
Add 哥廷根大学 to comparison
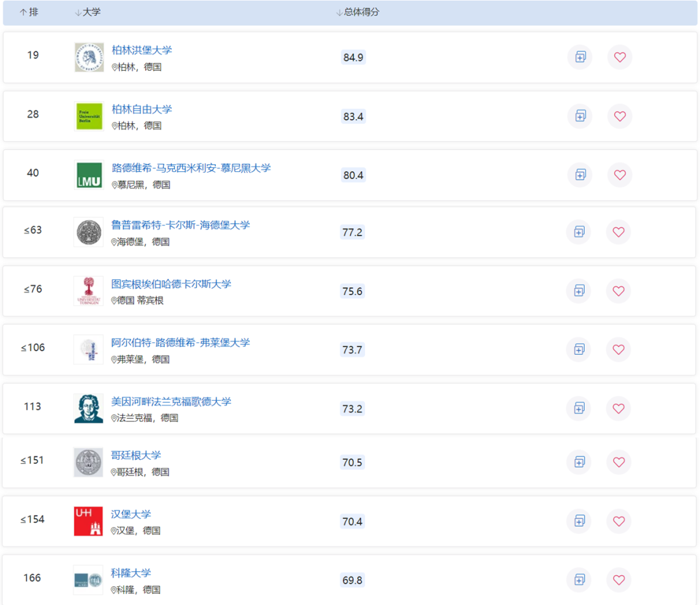pyautogui.click(x=578, y=462)
